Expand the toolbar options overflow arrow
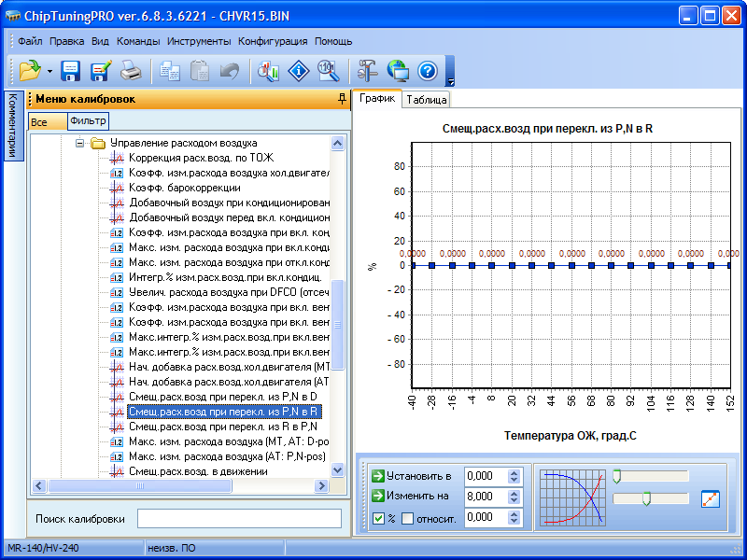The height and width of the screenshot is (560, 747). 450,78
